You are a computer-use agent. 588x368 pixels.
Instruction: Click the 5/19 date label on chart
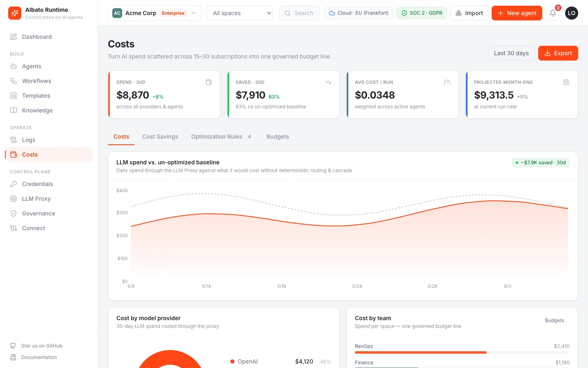tap(282, 286)
